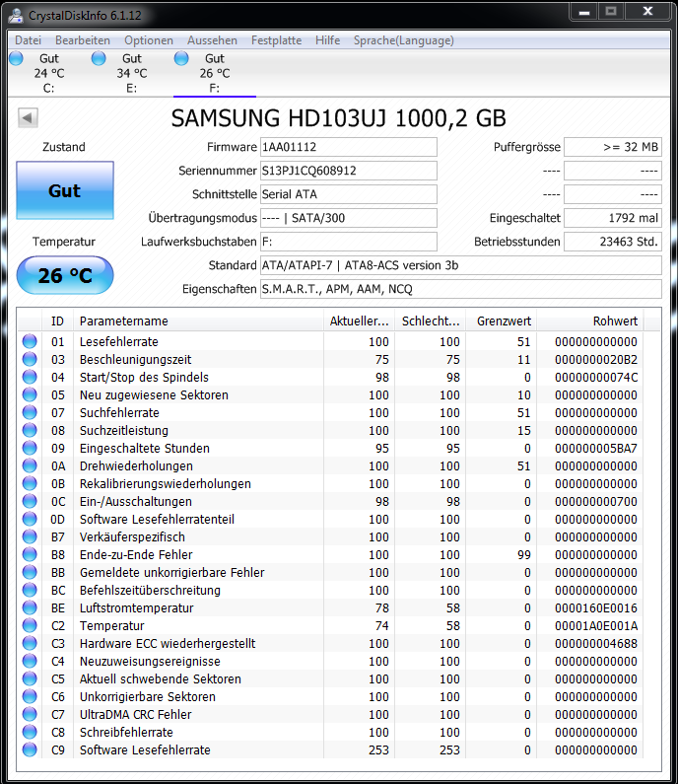Click the Übertragungsmodus field SATA/300
Viewport: 678px width, 784px height.
pos(349,218)
